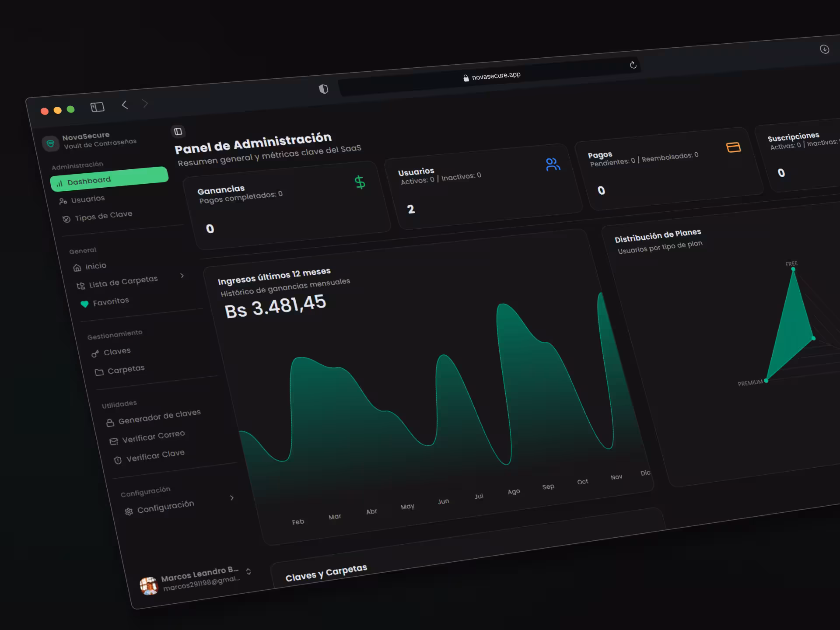Image resolution: width=840 pixels, height=630 pixels.
Task: Click the Pagos card value 0
Action: (601, 190)
